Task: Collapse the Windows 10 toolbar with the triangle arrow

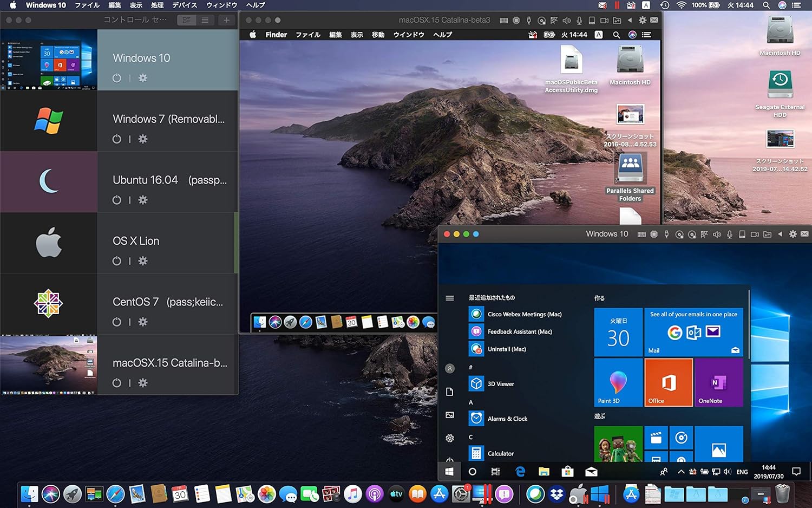Action: point(780,235)
